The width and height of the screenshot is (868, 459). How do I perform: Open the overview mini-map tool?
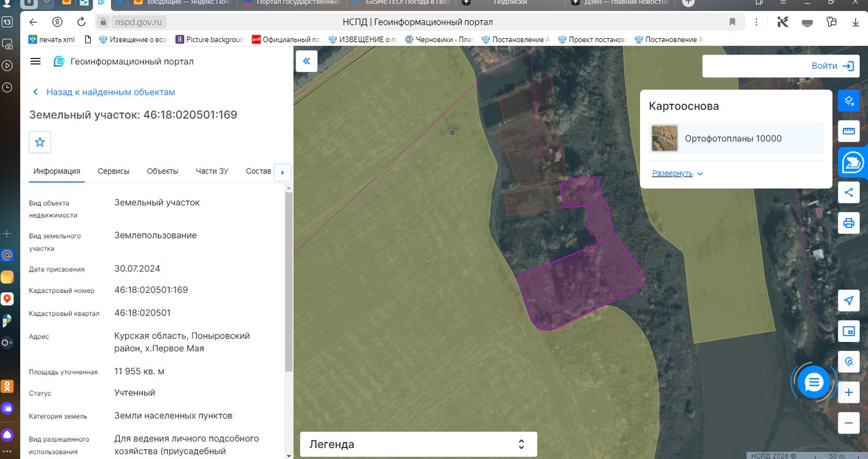pos(849,331)
